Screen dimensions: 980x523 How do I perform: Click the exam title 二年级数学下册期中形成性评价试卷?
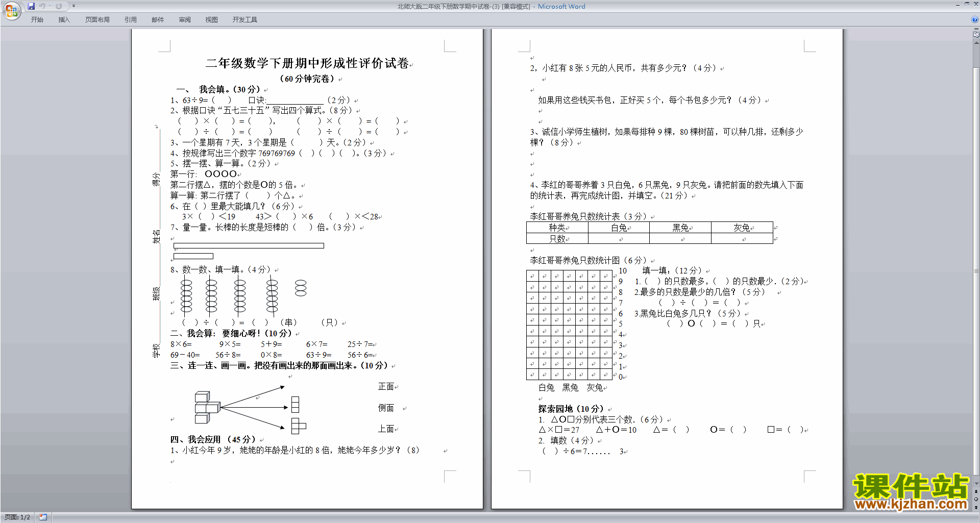click(307, 63)
